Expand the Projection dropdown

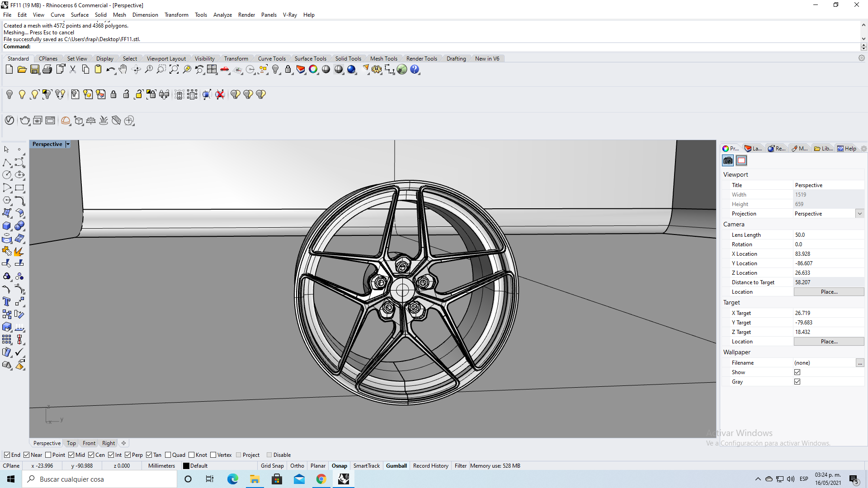(859, 214)
